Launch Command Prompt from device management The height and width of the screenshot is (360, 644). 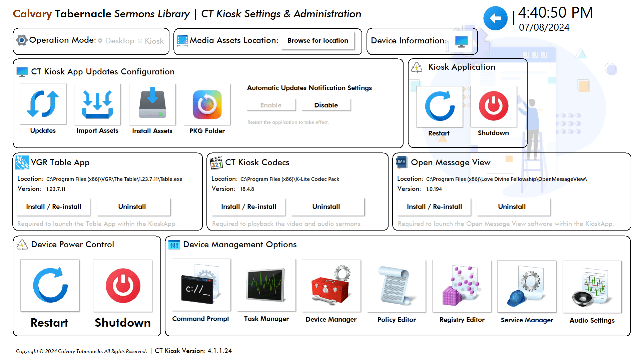201,285
